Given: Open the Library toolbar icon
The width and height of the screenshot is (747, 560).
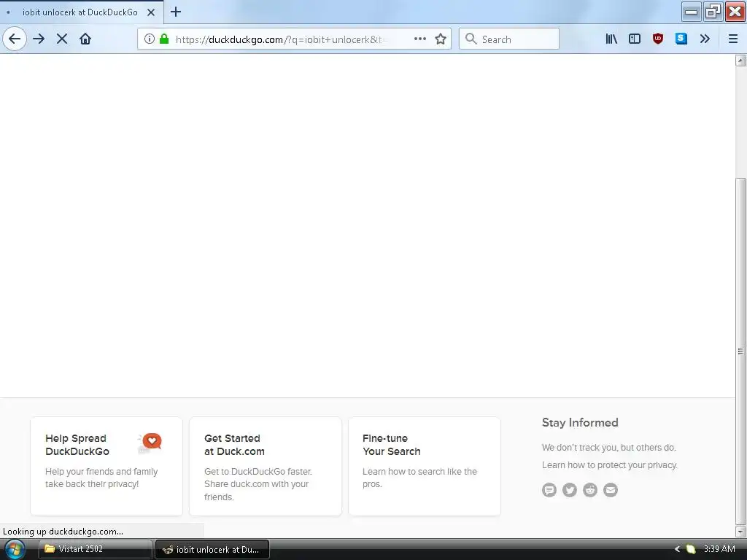Looking at the screenshot, I should click(x=611, y=39).
